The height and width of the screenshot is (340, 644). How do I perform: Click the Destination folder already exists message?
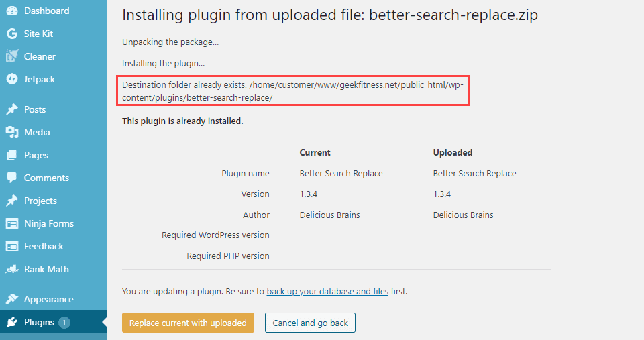point(293,91)
